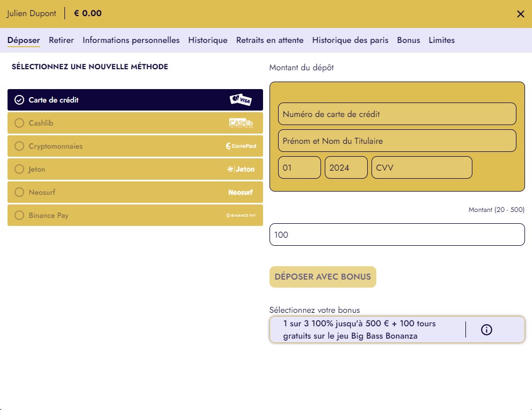Switch to the Retirer tab

61,40
